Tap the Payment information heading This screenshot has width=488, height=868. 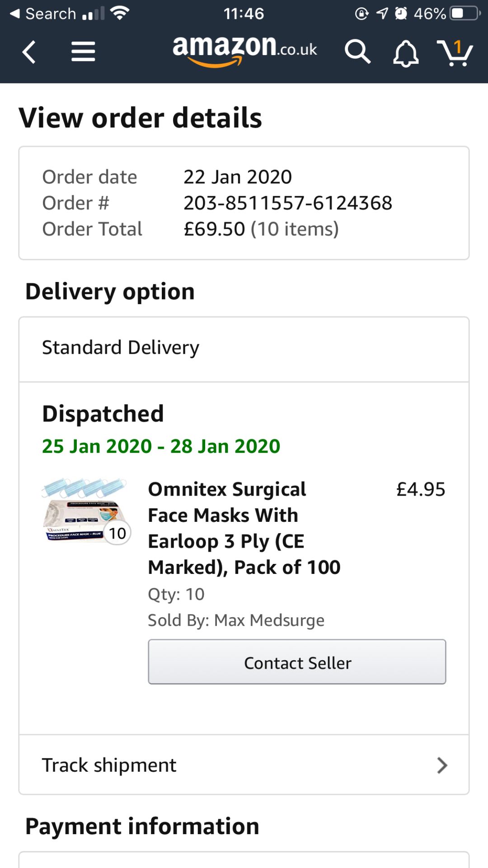click(x=142, y=826)
